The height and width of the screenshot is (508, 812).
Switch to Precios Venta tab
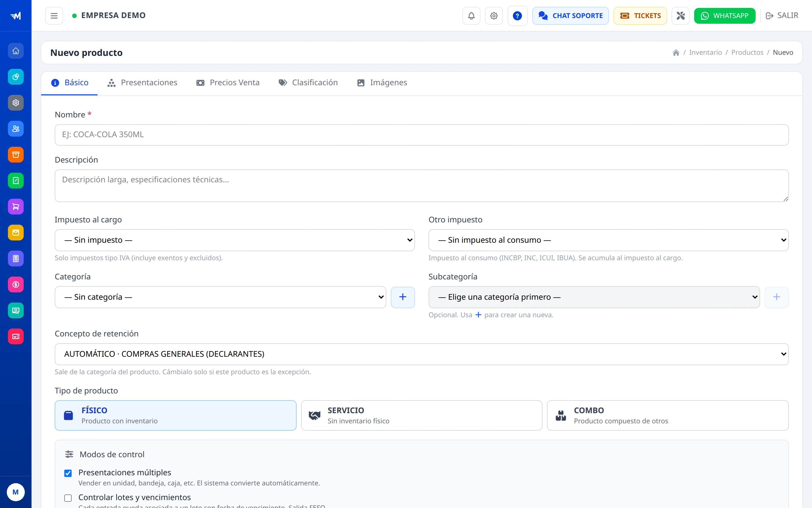click(x=228, y=83)
